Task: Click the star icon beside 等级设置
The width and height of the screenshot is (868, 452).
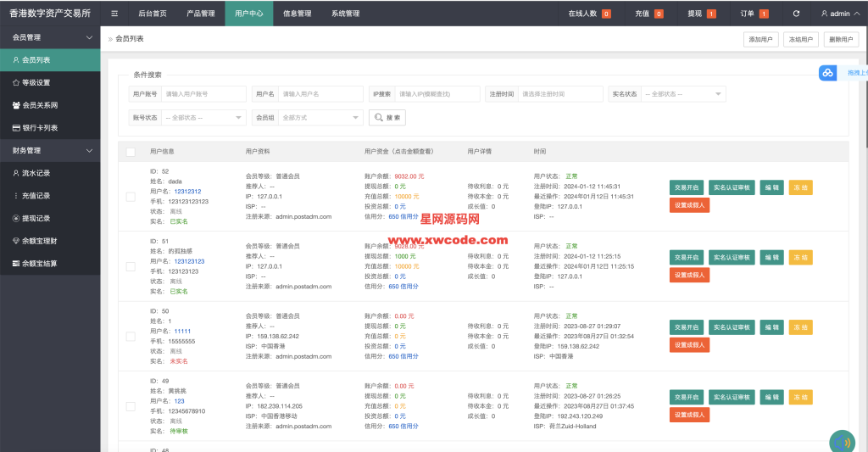Action: coord(16,82)
